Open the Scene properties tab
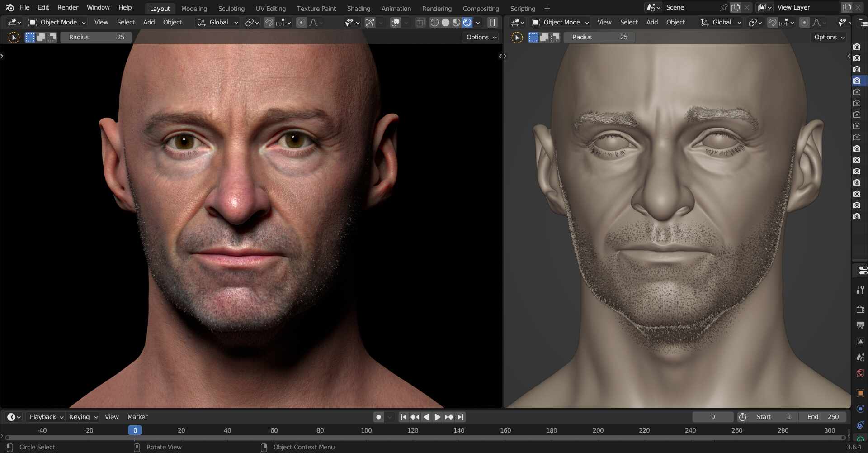Viewport: 868px width, 453px height. coord(860,357)
